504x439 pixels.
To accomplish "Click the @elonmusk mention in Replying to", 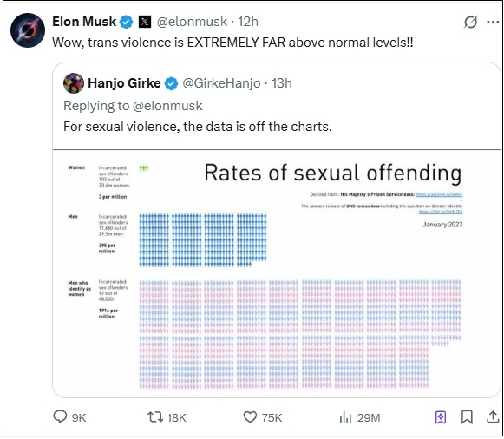I will point(167,106).
